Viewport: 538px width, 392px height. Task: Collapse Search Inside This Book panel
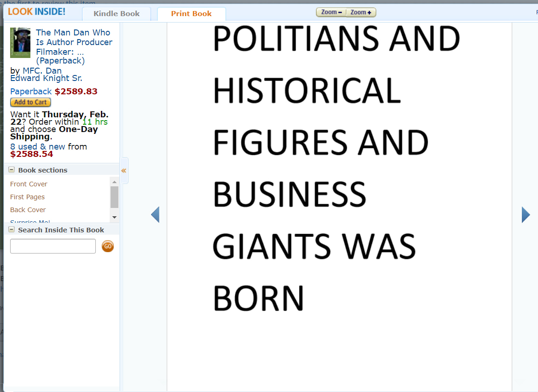point(12,230)
